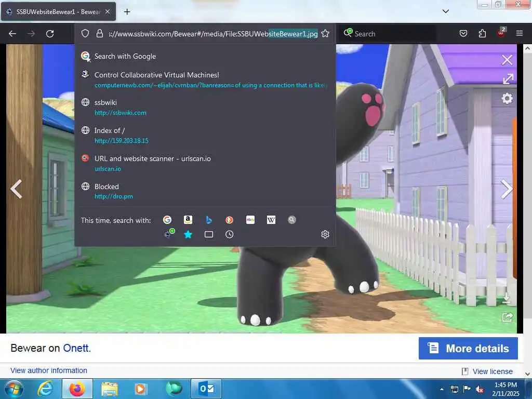Viewport: 532px width, 399px height.
Task: Open Windows Explorer folder in taskbar
Action: pyautogui.click(x=109, y=389)
